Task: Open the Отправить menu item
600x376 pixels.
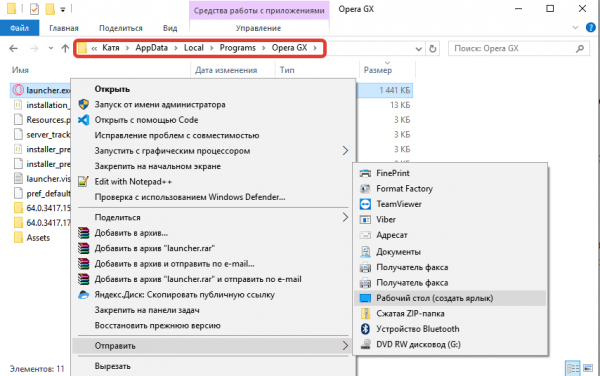Action: pyautogui.click(x=213, y=346)
